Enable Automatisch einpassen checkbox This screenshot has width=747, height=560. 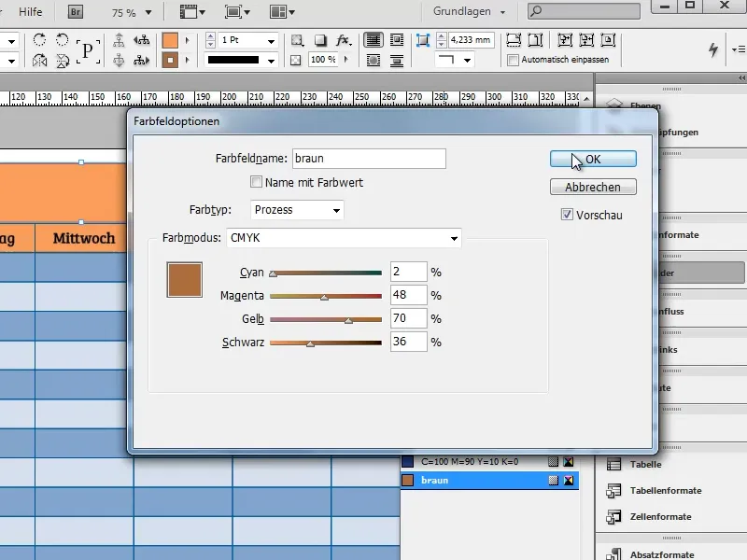513,60
